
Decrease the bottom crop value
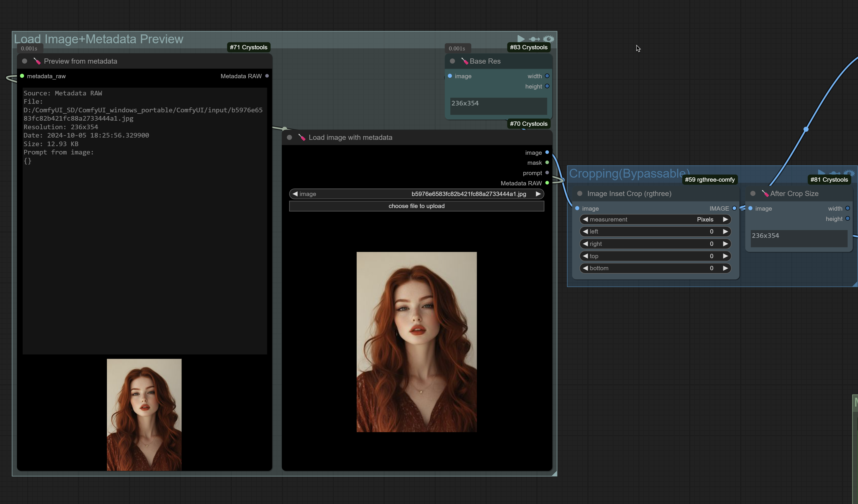coord(585,268)
